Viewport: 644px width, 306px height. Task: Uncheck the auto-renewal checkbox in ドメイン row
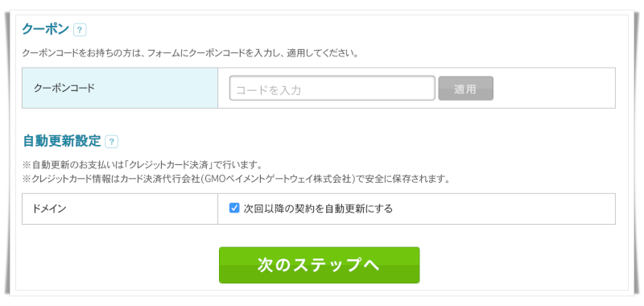(x=234, y=209)
